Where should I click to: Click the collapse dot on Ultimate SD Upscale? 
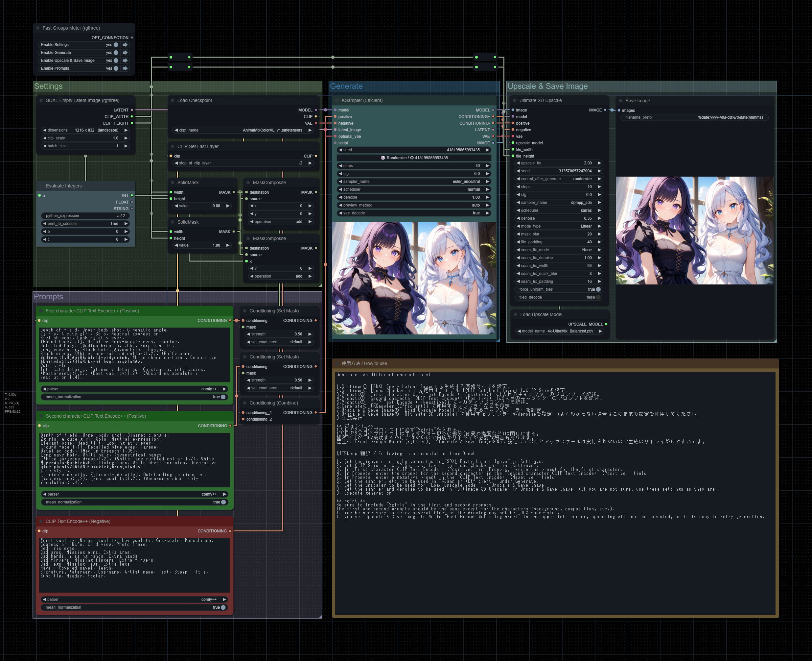point(515,101)
